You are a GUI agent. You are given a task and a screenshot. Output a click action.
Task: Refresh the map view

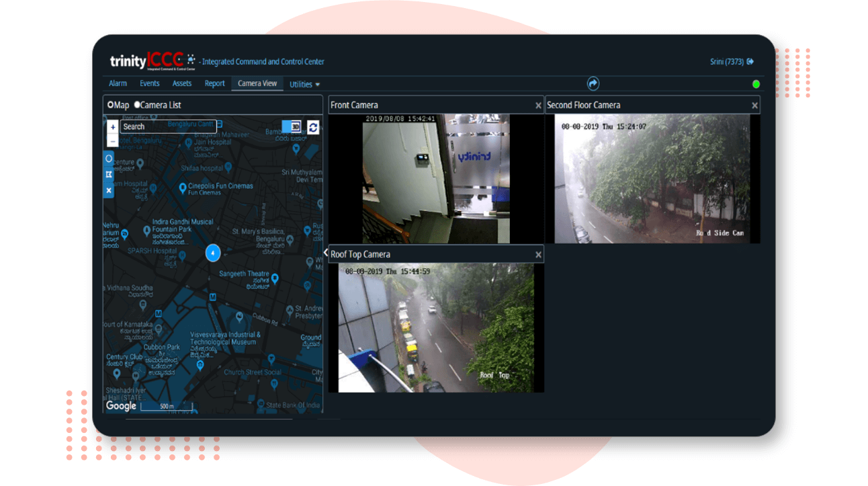coord(313,127)
